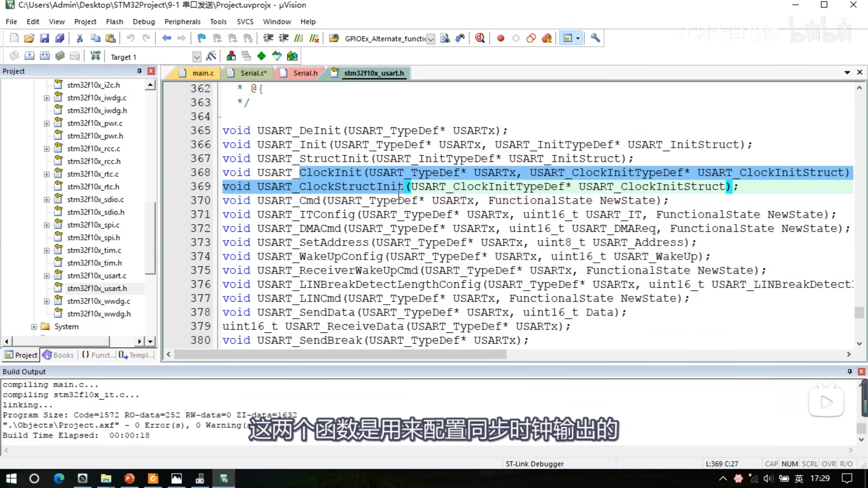Click the Manage Run-Time Environment green diamond
Viewport: 868px width, 488px height.
(261, 56)
